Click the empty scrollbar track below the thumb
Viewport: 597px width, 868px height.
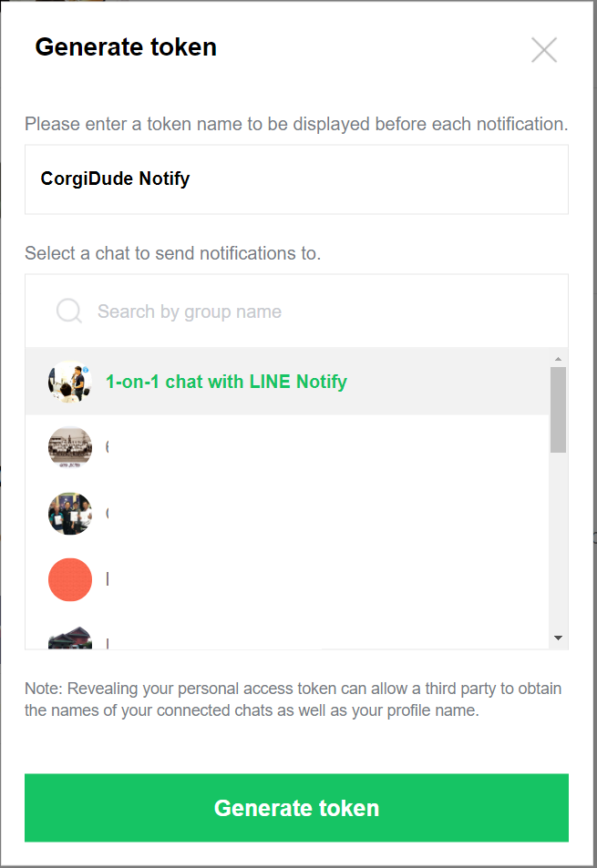point(559,546)
